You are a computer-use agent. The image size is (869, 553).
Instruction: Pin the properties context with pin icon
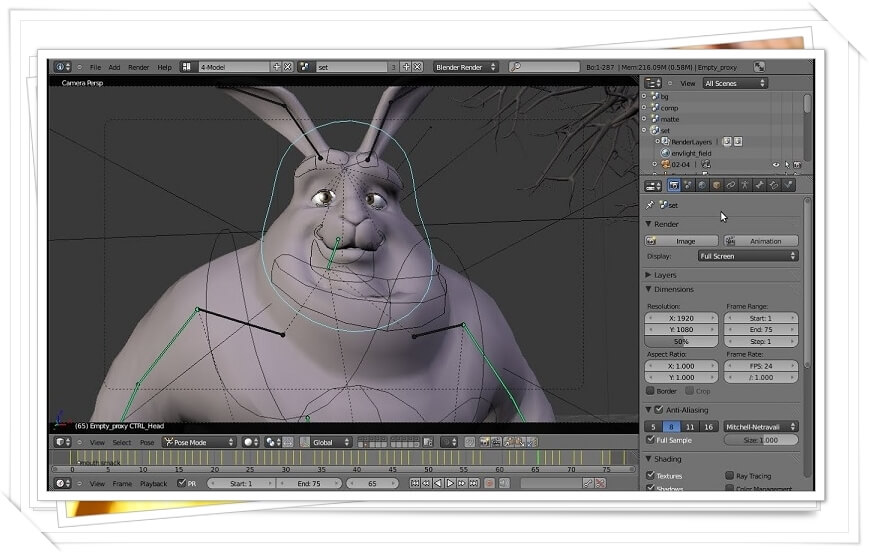pos(650,205)
